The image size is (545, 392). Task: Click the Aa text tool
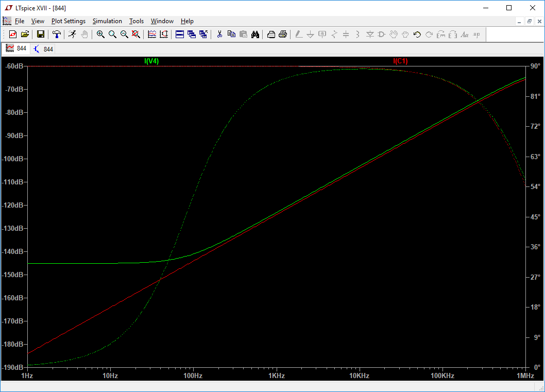[x=465, y=35]
